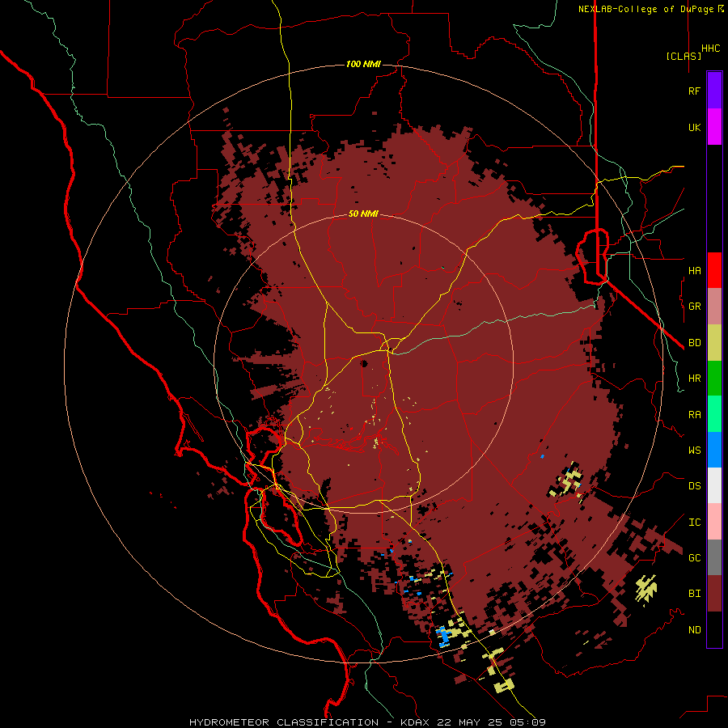
Task: Click the DS white legend swatch
Action: tap(714, 485)
